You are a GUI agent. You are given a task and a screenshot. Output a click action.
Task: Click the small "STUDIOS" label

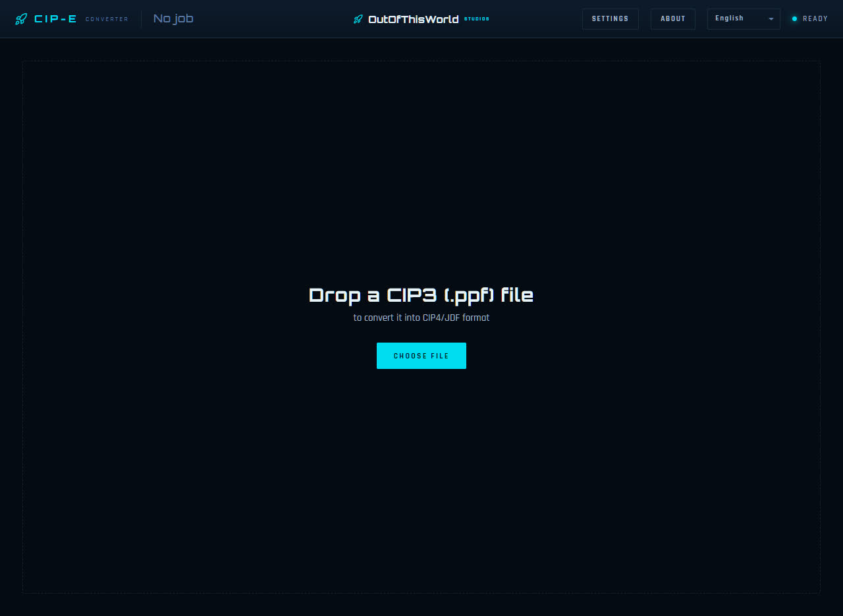click(477, 18)
